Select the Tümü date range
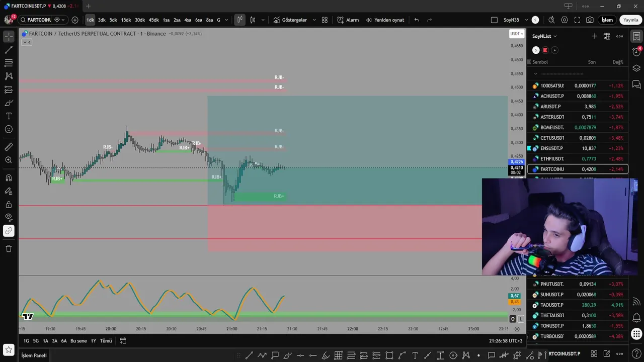644x362 pixels. pos(106,341)
